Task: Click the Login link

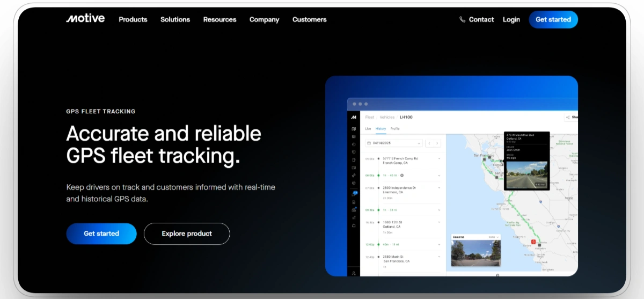Action: 511,19
